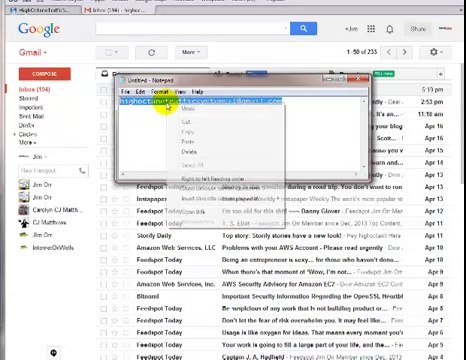Screen dimensions: 466x360
Task: Open the notifications bell icon
Action: [x=389, y=29]
